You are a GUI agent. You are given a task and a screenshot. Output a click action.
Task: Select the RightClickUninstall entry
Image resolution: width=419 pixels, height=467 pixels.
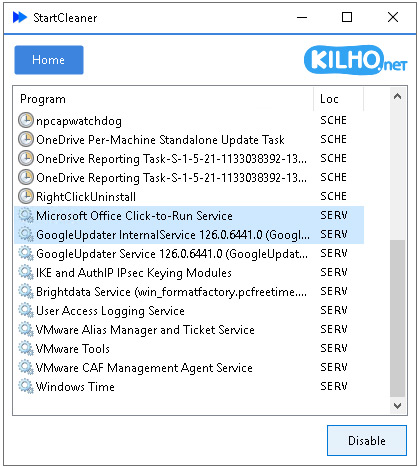pos(189,196)
